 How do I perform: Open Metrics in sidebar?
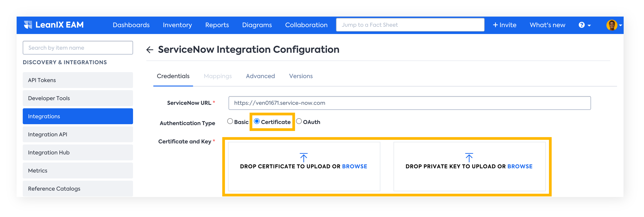(78, 171)
